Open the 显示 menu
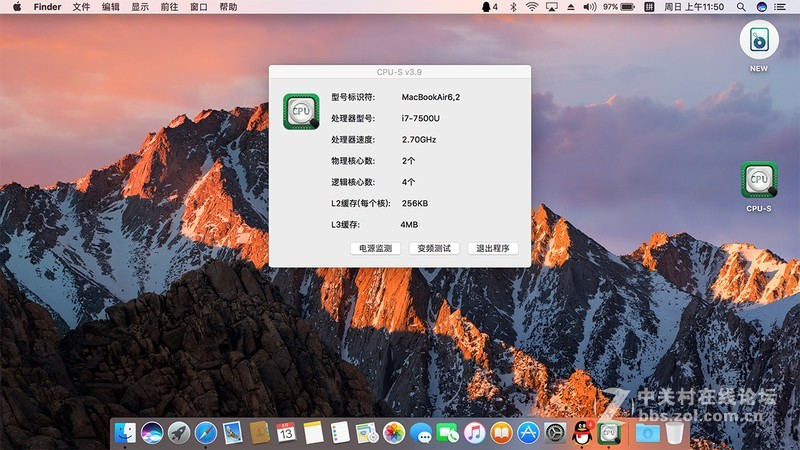800x450 pixels. pos(140,7)
